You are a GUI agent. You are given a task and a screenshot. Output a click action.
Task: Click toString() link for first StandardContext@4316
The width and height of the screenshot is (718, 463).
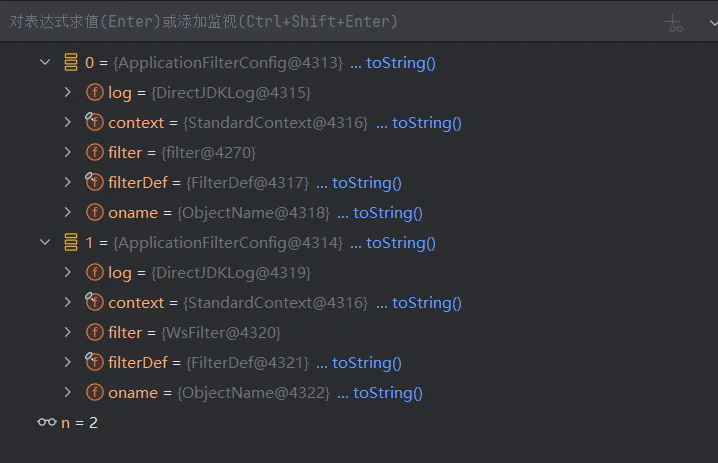(x=427, y=123)
